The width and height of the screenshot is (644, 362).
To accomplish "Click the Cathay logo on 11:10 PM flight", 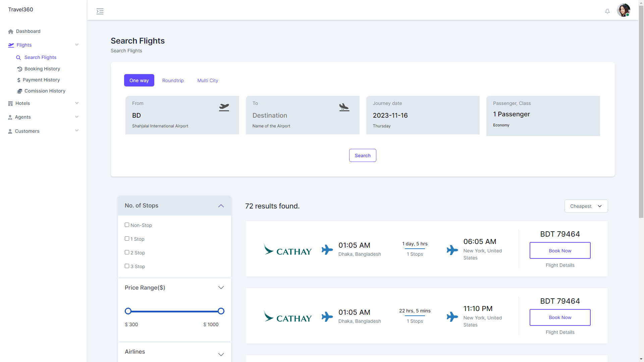I will pyautogui.click(x=287, y=316).
